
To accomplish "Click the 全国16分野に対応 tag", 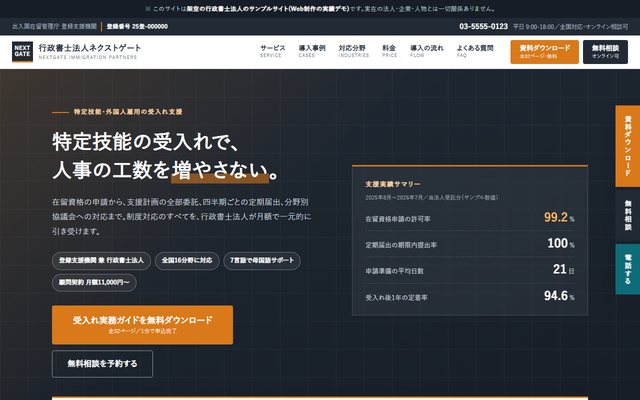I will tap(187, 260).
